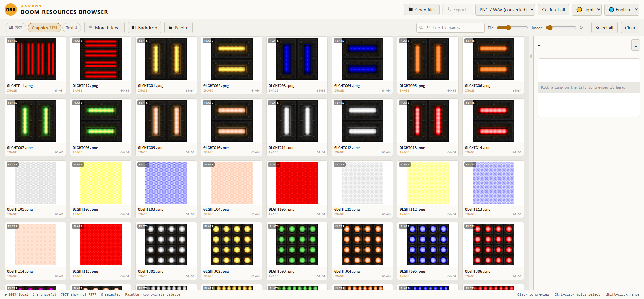Click the 0LGHTG09.png file name

(x=151, y=148)
